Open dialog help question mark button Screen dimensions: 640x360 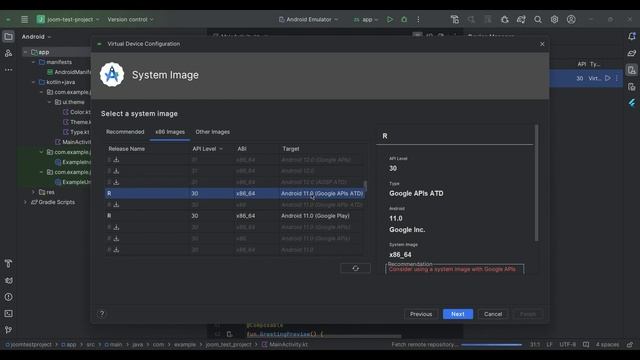pyautogui.click(x=102, y=314)
